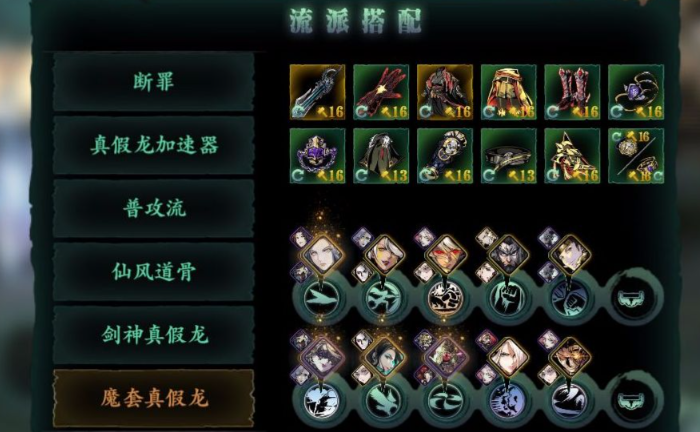Open the 普攻流 build
Screen dimensions: 700x432
coord(154,208)
